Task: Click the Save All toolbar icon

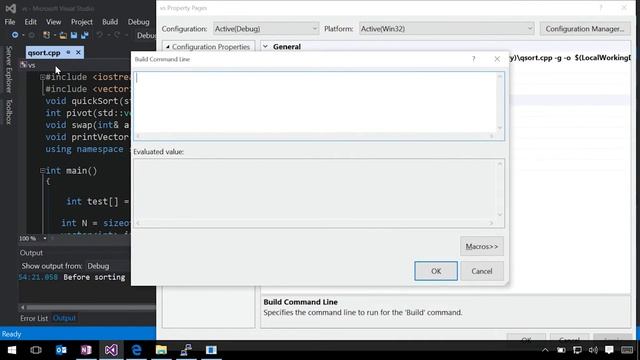Action: point(85,36)
